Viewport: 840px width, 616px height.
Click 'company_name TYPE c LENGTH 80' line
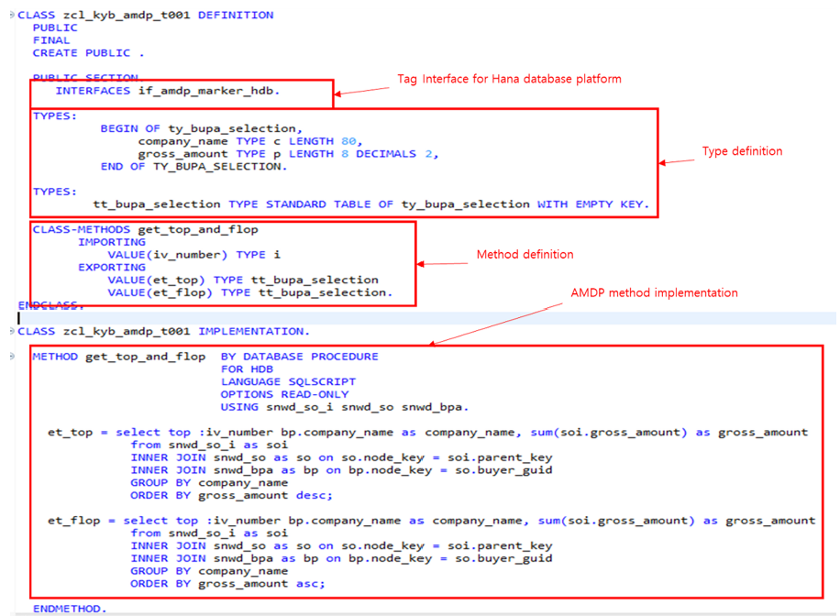point(250,141)
